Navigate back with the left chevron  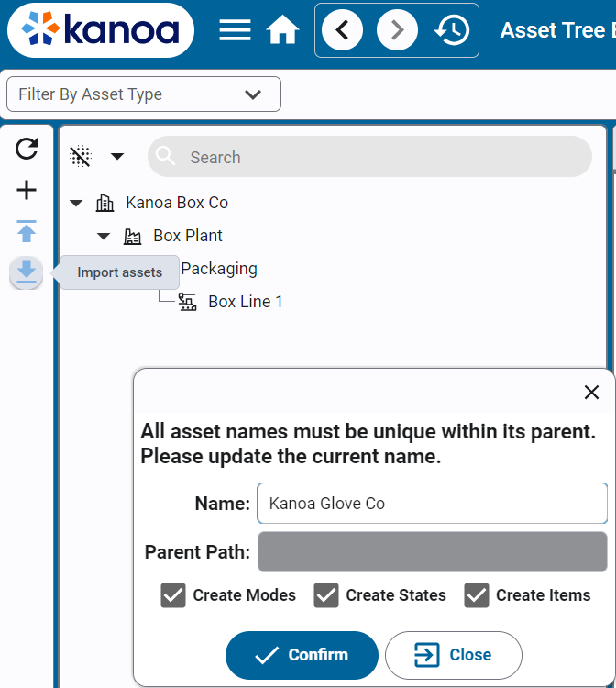point(342,30)
